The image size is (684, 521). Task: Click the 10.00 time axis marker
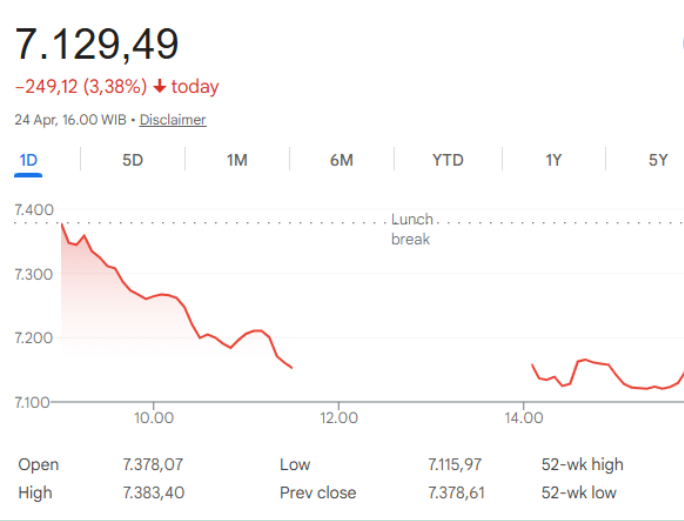(x=153, y=417)
